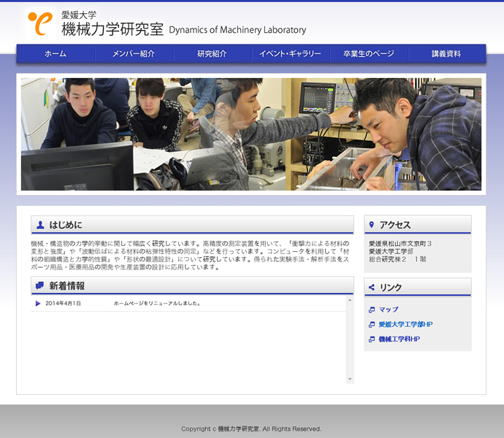Click the external link icon beside 愛媛大学工学部HP
504x438 pixels.
(372, 325)
